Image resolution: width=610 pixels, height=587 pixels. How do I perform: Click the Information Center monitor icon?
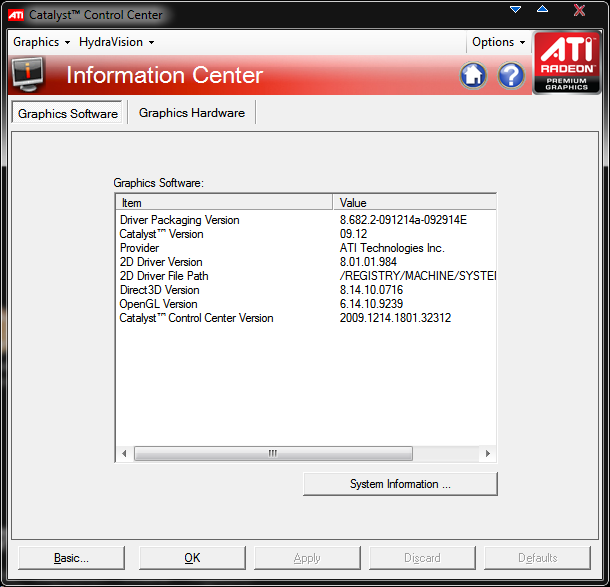27,74
